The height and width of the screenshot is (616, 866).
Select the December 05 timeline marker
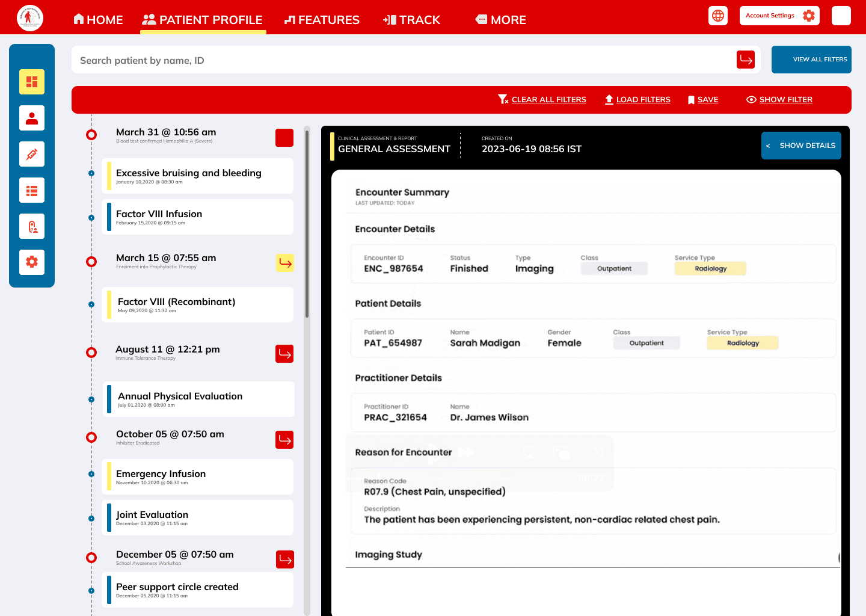91,558
